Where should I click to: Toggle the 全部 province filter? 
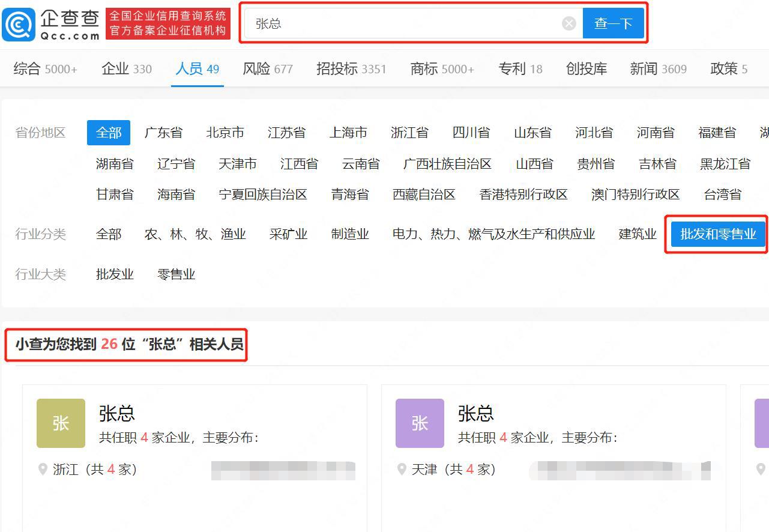pyautogui.click(x=108, y=132)
